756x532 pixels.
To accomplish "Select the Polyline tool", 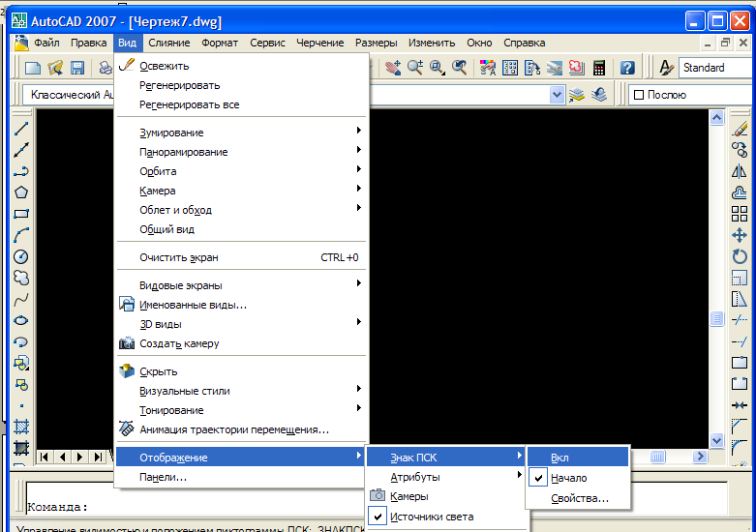I will pos(21,171).
